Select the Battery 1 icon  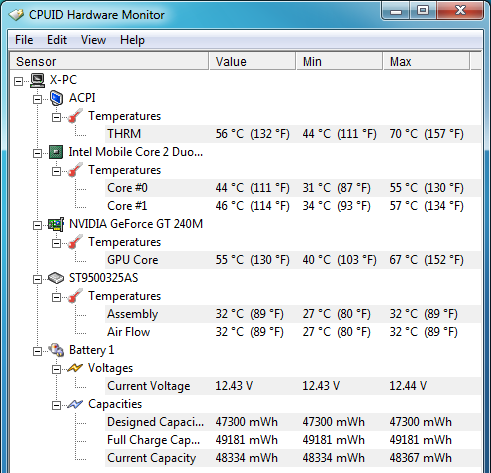click(56, 350)
